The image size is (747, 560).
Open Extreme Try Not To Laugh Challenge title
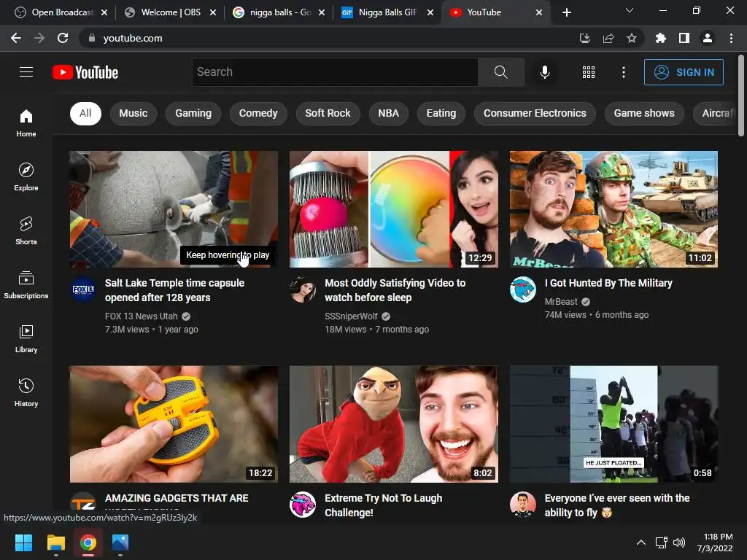tap(383, 505)
